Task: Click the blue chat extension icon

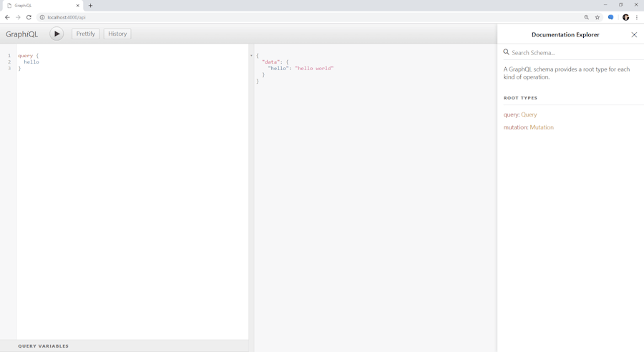Action: point(611,17)
